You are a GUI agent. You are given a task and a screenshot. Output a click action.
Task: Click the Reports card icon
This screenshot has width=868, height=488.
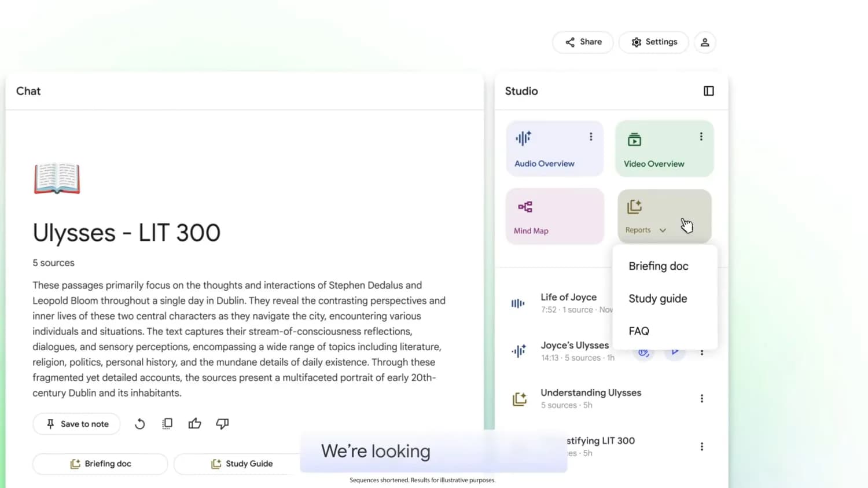click(634, 206)
